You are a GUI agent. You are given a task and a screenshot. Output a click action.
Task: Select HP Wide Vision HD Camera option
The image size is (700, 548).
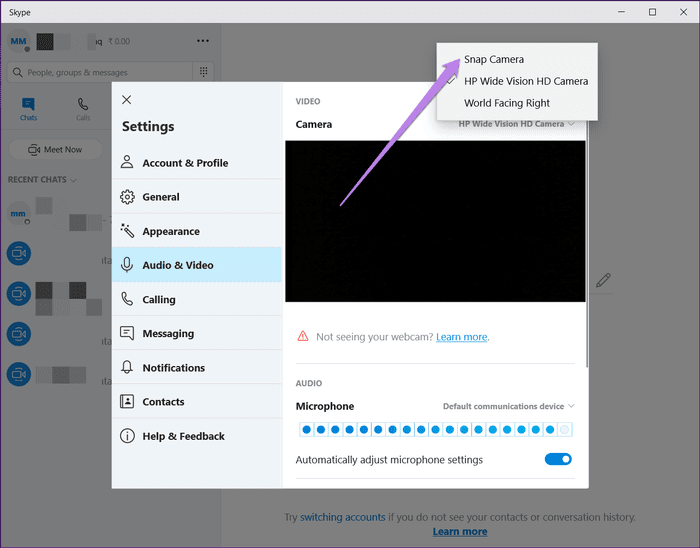525,81
